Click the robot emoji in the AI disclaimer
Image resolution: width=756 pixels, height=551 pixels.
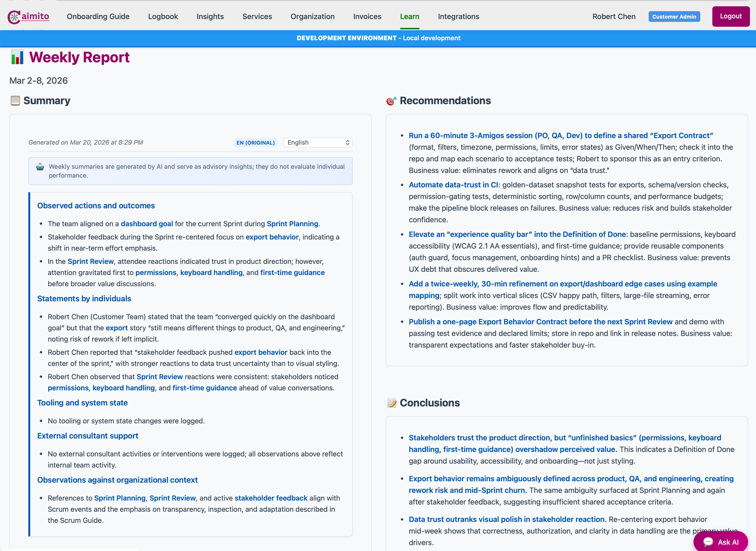(x=40, y=167)
